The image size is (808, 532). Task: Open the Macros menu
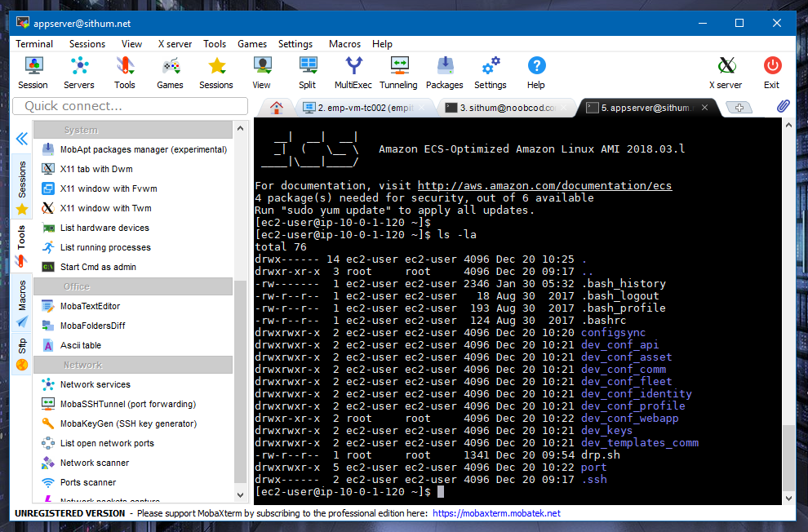[x=344, y=43]
